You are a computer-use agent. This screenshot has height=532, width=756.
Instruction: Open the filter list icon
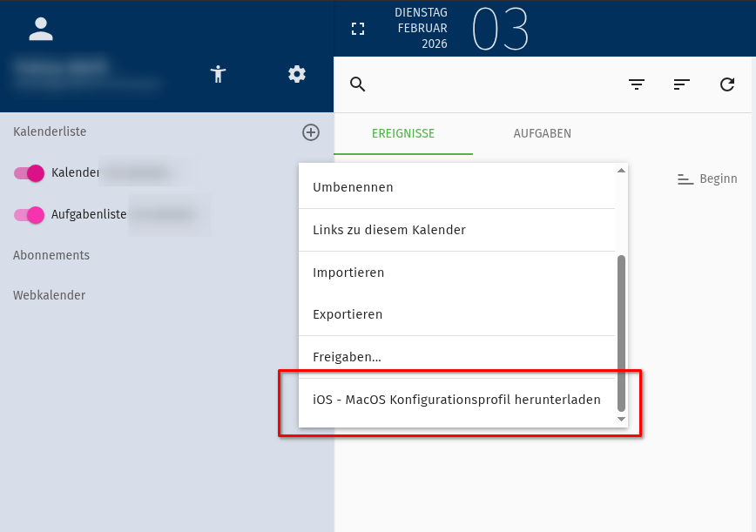(x=638, y=84)
